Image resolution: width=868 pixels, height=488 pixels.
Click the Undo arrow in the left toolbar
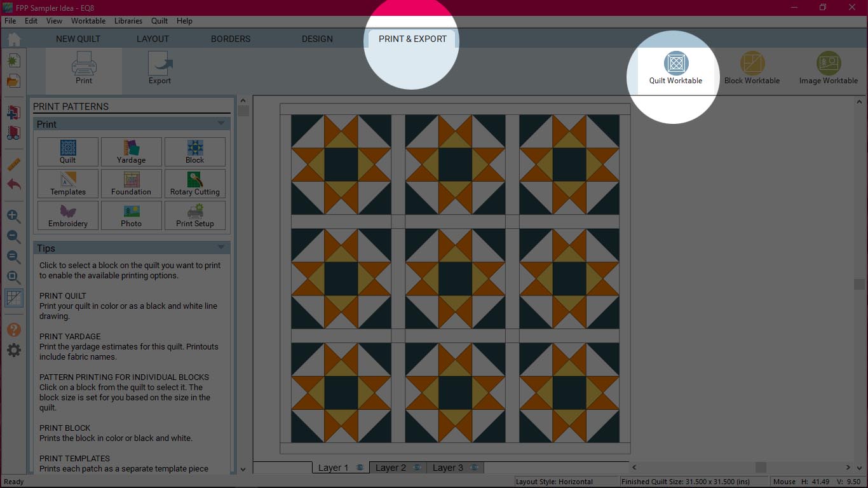13,185
